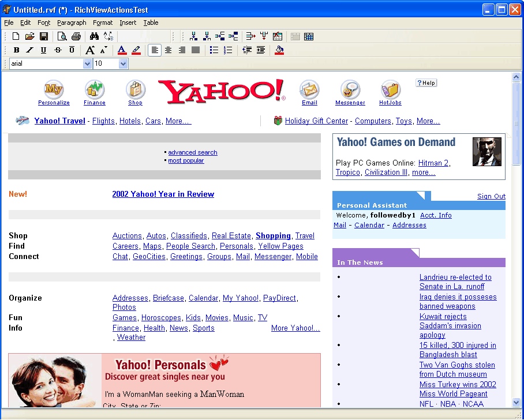Image resolution: width=524 pixels, height=420 pixels.
Task: Open the File menu
Action: [x=9, y=22]
